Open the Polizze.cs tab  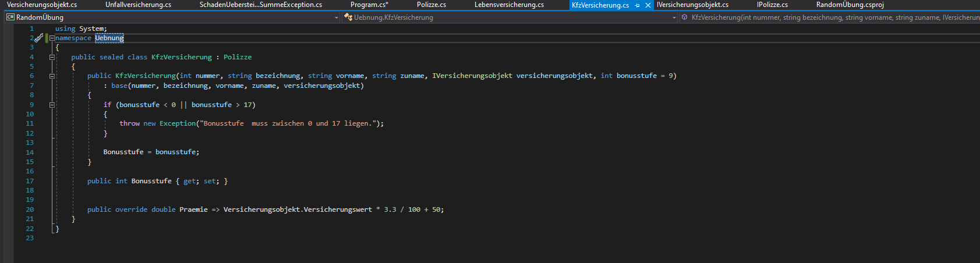click(x=431, y=5)
